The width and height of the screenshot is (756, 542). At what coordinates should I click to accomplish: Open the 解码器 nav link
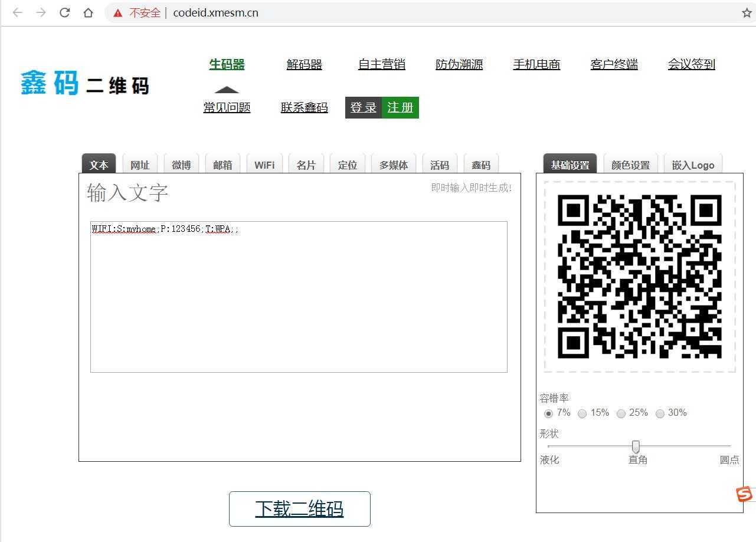pyautogui.click(x=304, y=64)
